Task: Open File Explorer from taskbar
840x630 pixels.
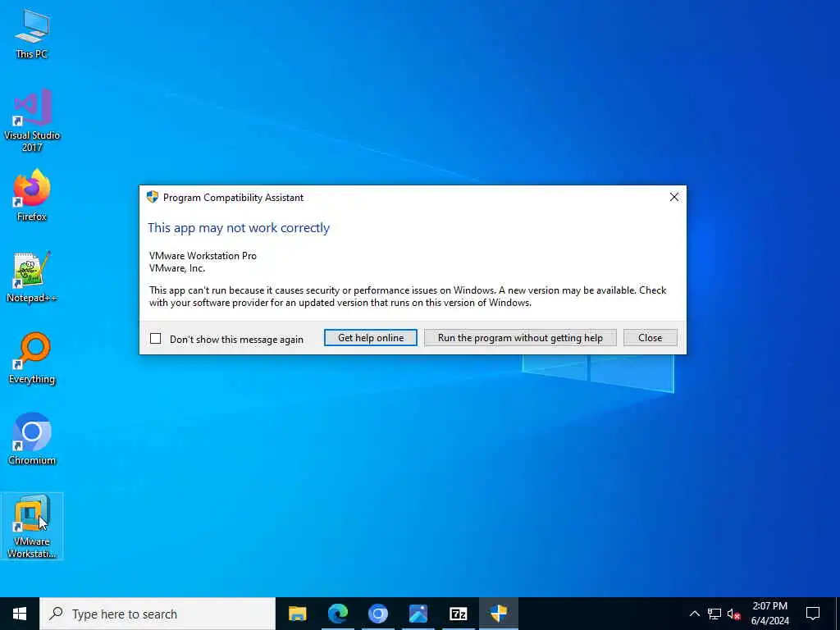Action: 297,614
